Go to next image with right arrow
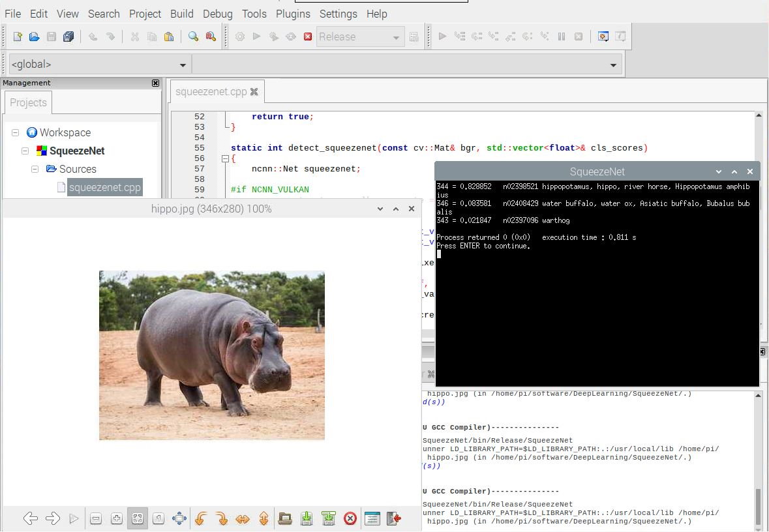Image resolution: width=769 pixels, height=532 pixels. tap(53, 519)
